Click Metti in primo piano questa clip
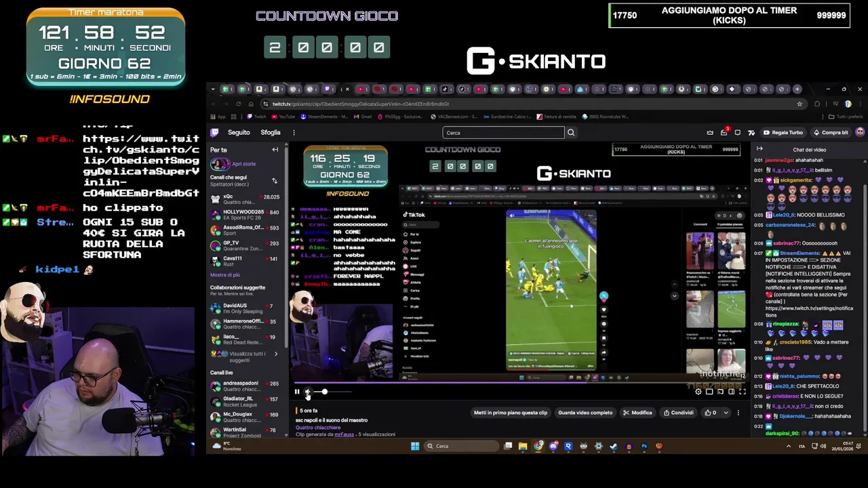 coord(510,413)
